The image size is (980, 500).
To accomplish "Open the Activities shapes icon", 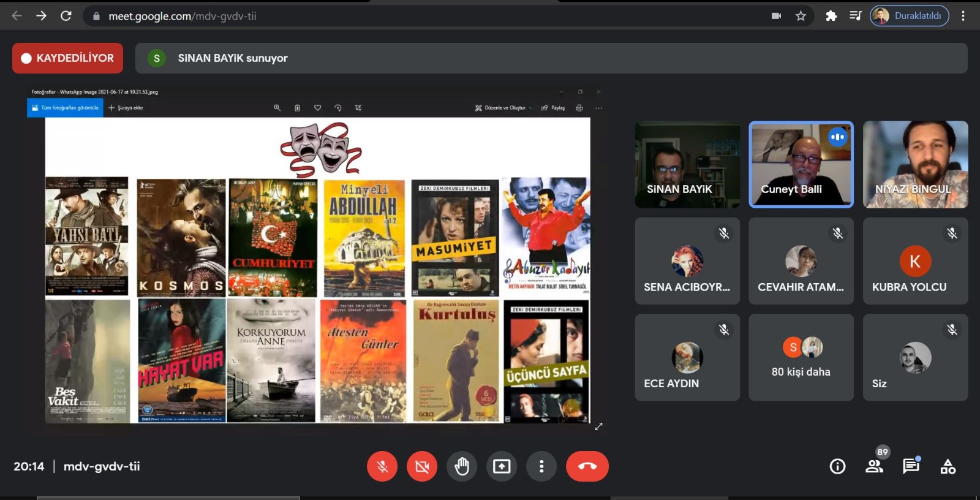I will [x=948, y=467].
